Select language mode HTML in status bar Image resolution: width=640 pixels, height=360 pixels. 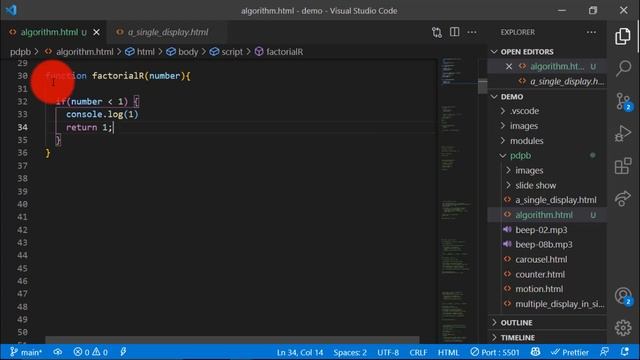(x=448, y=352)
